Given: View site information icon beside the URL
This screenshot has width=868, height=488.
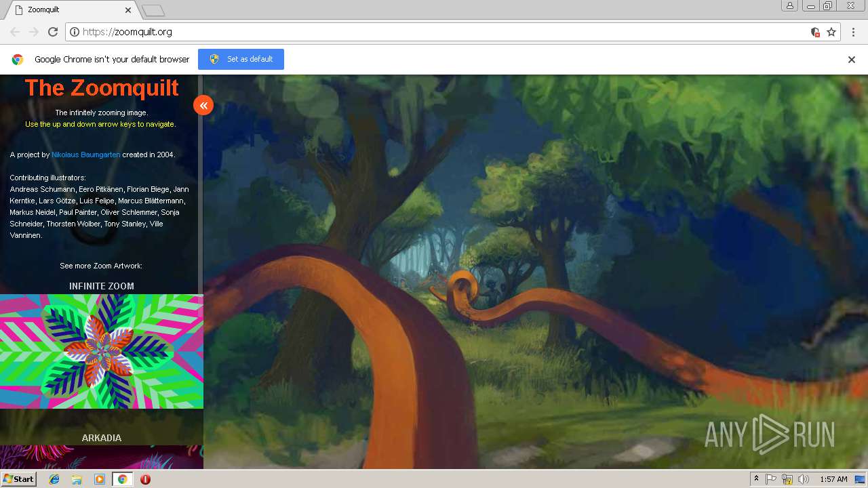Looking at the screenshot, I should [x=75, y=32].
